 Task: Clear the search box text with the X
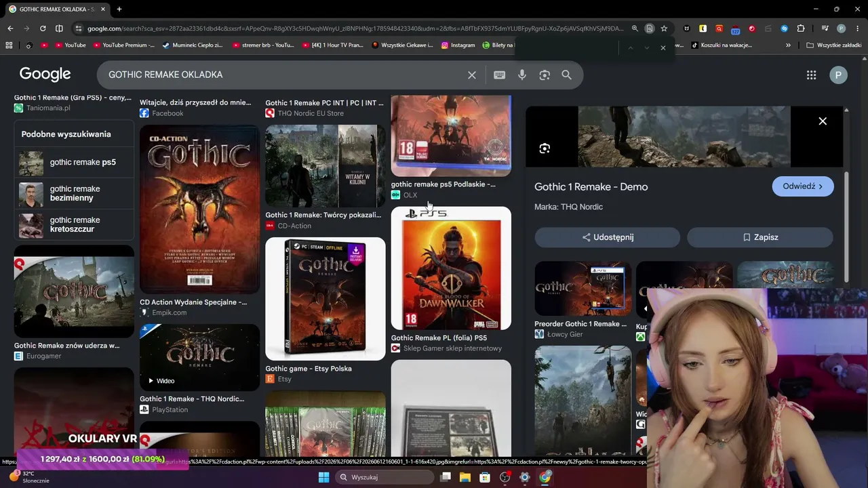pos(472,75)
